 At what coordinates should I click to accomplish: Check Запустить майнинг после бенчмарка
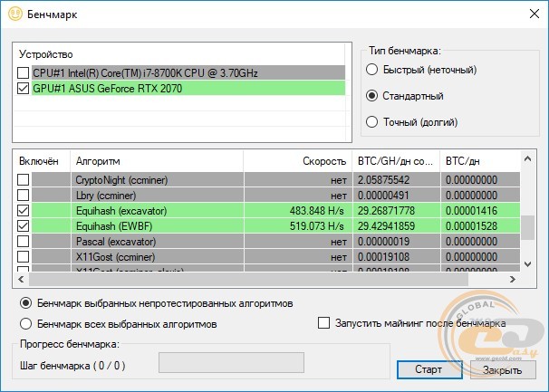click(324, 323)
